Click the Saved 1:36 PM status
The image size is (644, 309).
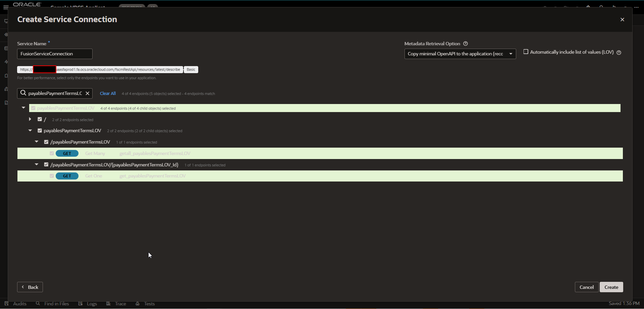click(x=624, y=303)
